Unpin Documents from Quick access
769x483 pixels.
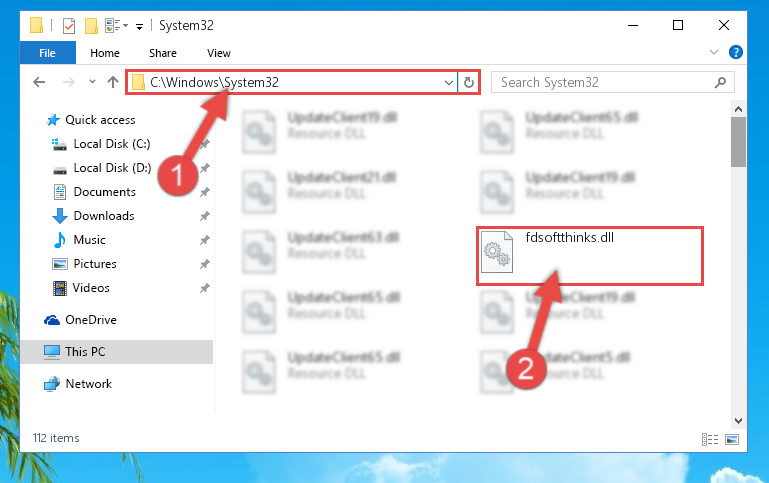pyautogui.click(x=205, y=192)
